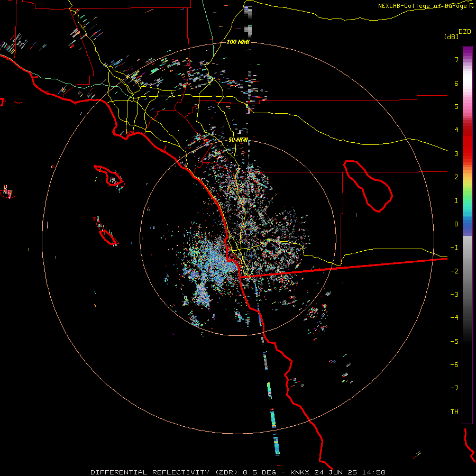This screenshot has height=476, width=476.
Task: Click the '14:50' timestamp text
Action: click(374, 472)
